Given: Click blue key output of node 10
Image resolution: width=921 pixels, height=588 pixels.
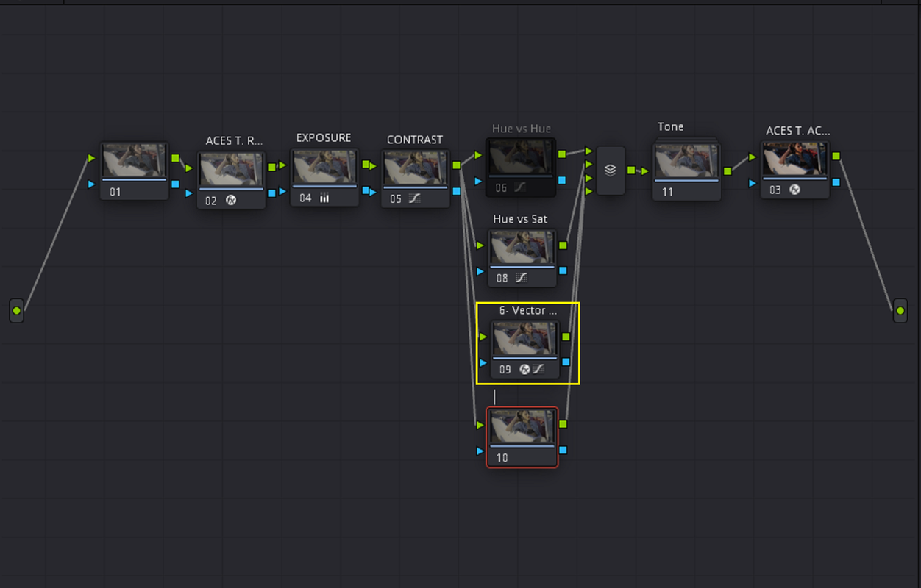Looking at the screenshot, I should pos(563,450).
